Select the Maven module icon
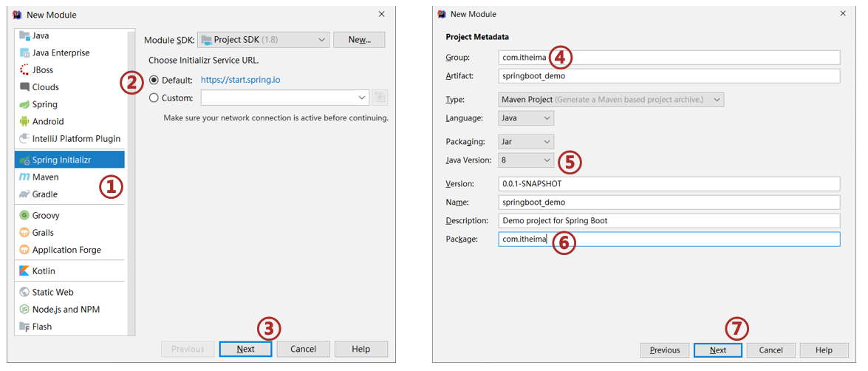 tap(24, 177)
